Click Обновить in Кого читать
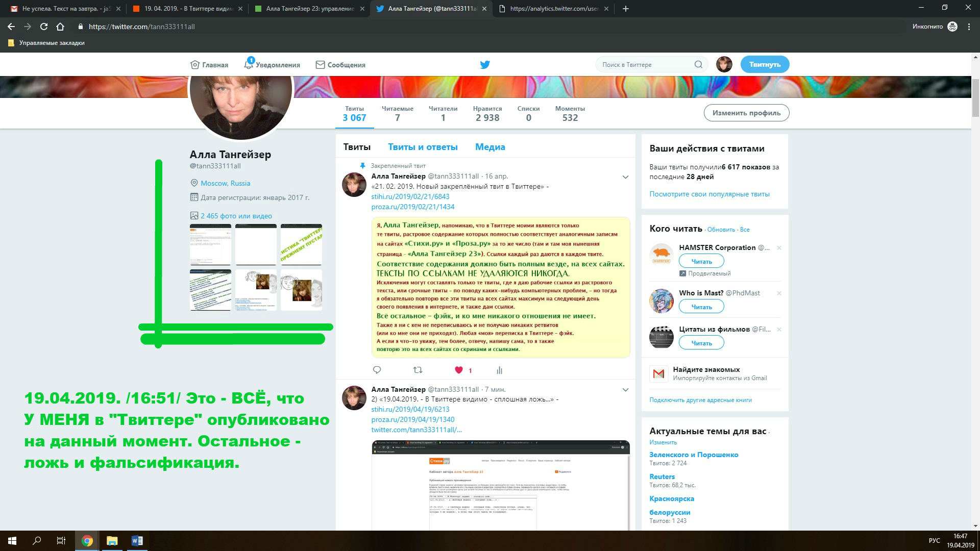 721,230
